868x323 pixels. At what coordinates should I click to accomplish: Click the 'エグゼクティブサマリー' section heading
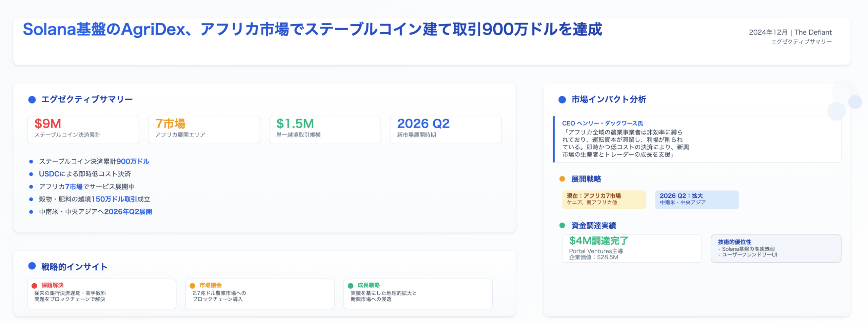(x=87, y=99)
